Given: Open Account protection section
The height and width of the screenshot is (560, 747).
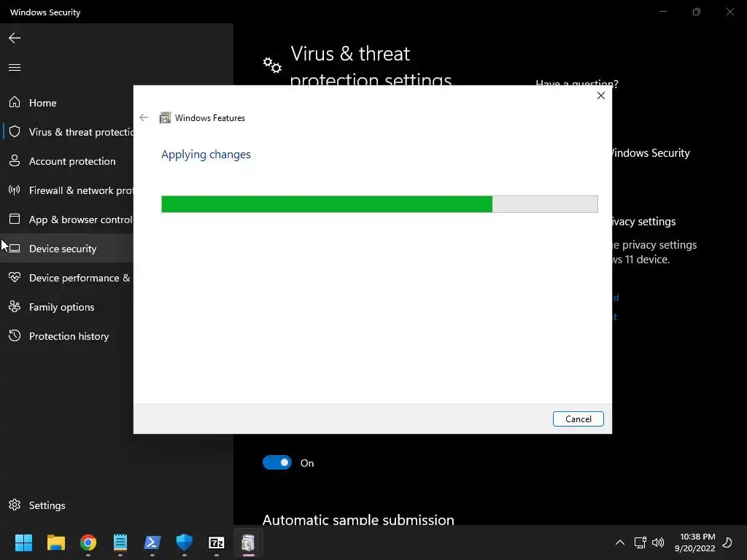Looking at the screenshot, I should click(66, 161).
